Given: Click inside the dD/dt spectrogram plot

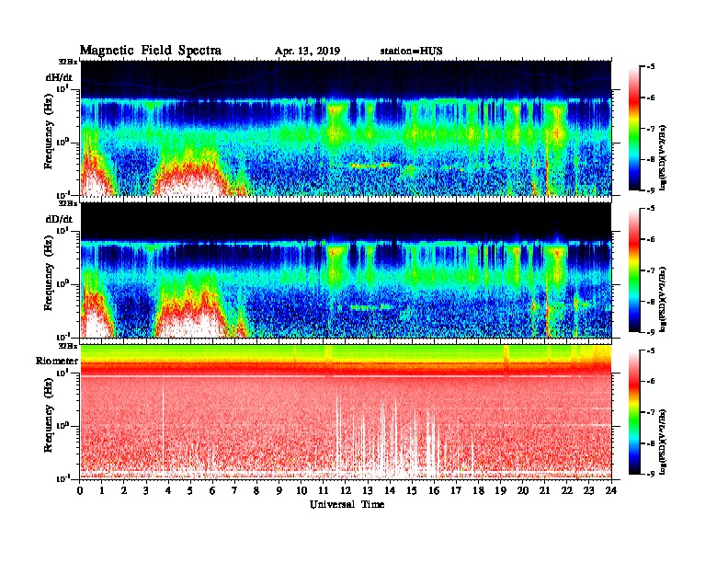Looking at the screenshot, I should click(x=346, y=270).
